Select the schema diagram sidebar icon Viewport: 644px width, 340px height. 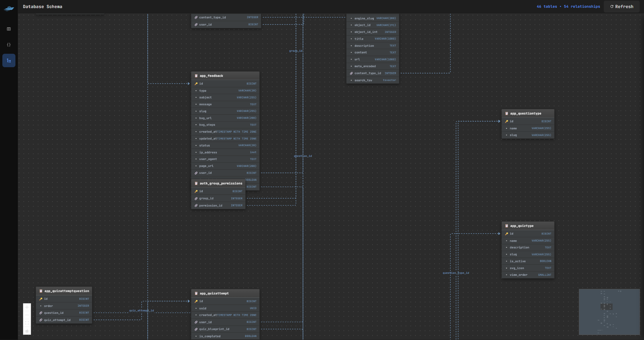tap(9, 61)
